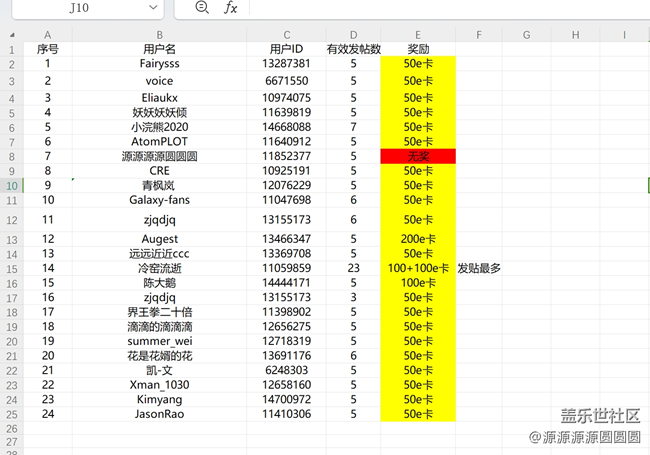Select row 25 header
This screenshot has height=455, width=650.
[x=12, y=414]
